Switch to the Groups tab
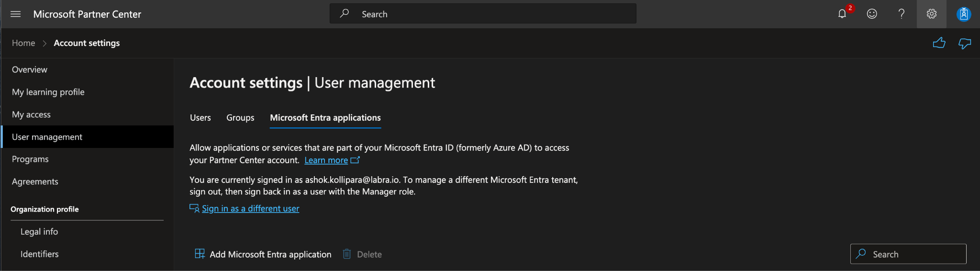This screenshot has width=980, height=271. [240, 118]
